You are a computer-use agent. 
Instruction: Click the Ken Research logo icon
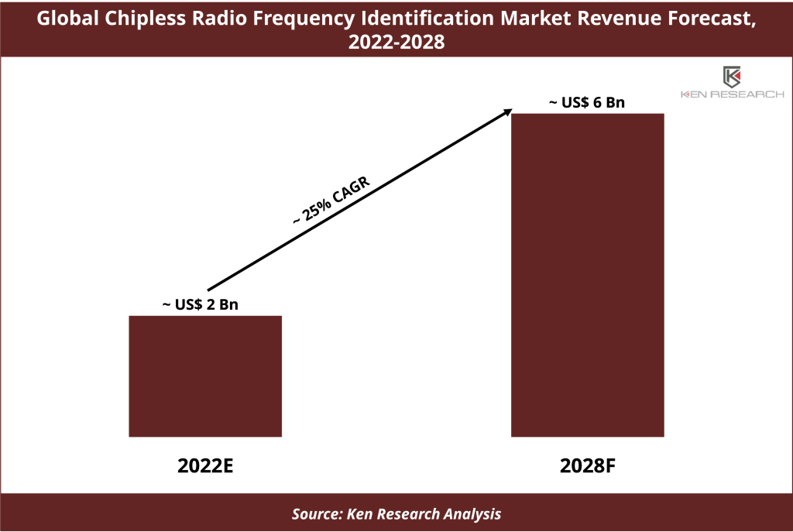[732, 77]
